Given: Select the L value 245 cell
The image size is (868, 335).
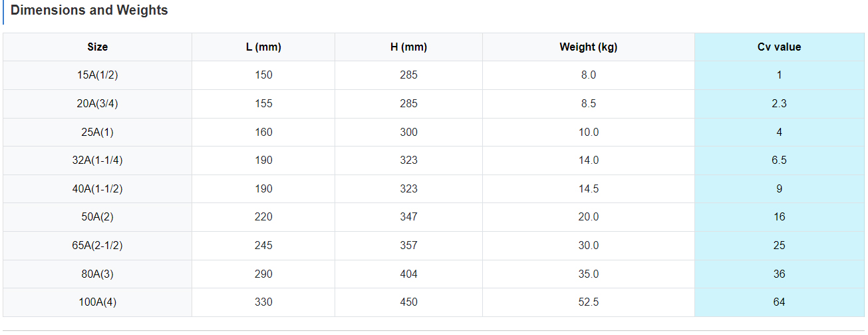Looking at the screenshot, I should click(x=263, y=246).
